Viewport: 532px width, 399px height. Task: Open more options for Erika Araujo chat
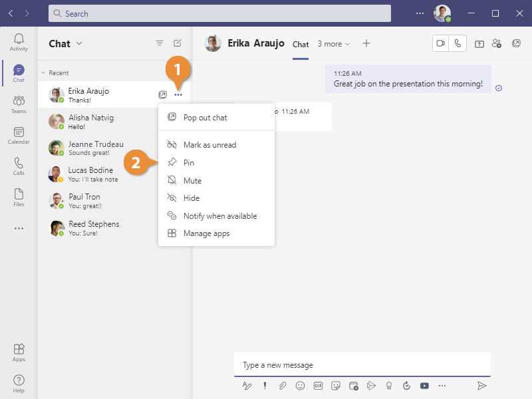click(x=178, y=94)
